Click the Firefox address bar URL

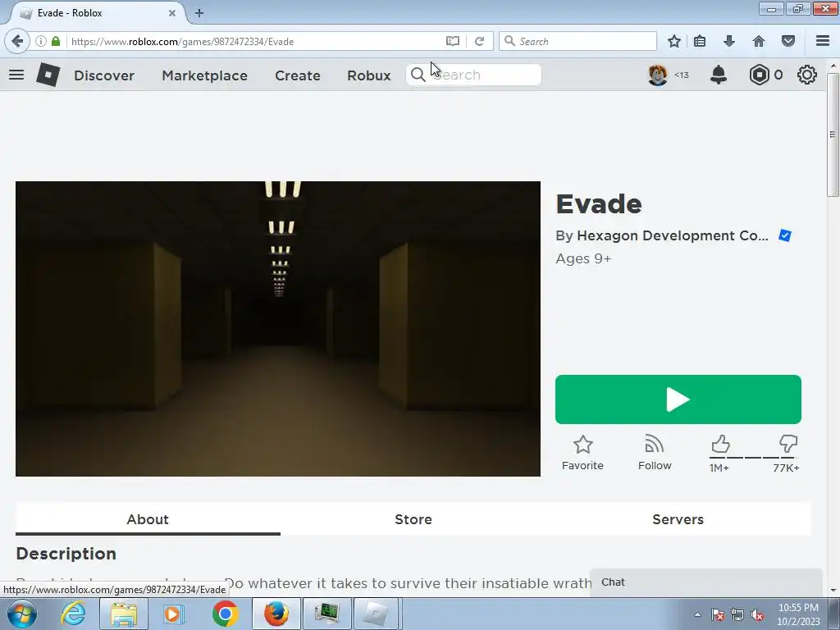point(182,42)
